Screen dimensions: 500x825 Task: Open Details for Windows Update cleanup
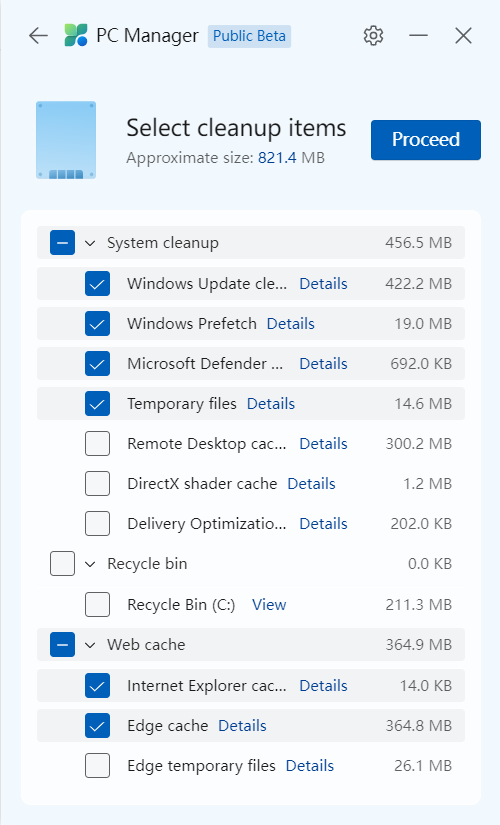pyautogui.click(x=323, y=284)
